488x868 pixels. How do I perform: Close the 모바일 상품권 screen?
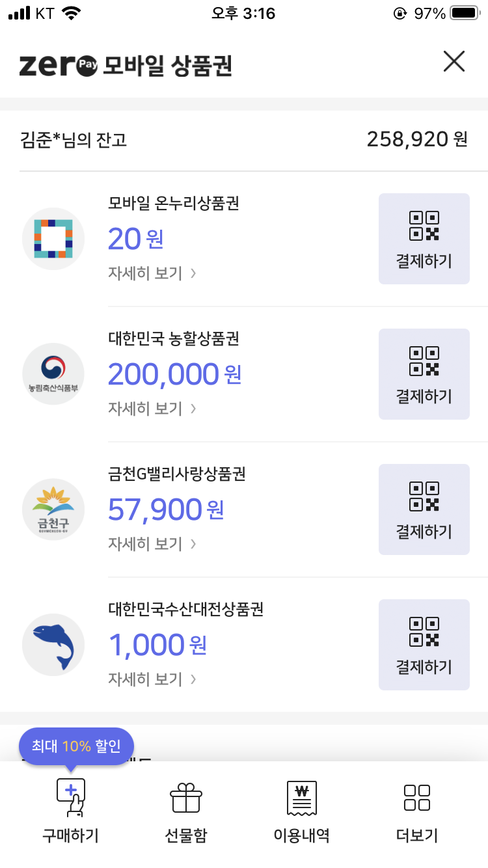[454, 62]
